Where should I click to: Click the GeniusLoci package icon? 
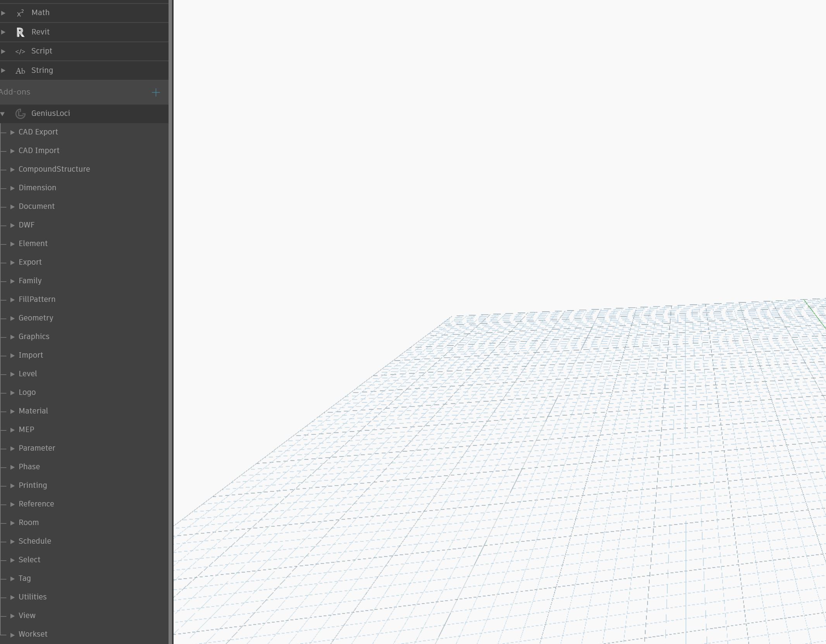coord(20,114)
